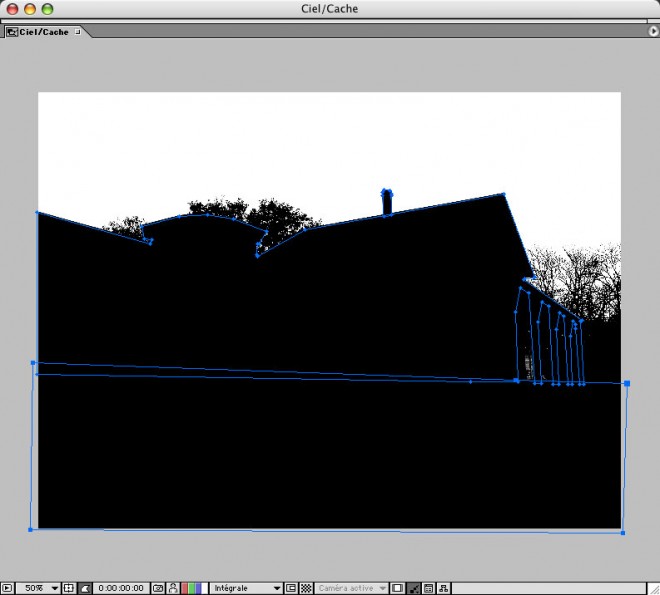Click the RGB channel color swatches

pyautogui.click(x=190, y=588)
